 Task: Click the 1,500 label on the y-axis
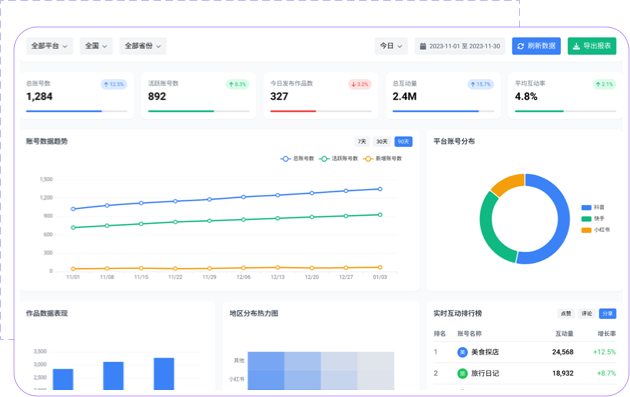[x=46, y=180]
